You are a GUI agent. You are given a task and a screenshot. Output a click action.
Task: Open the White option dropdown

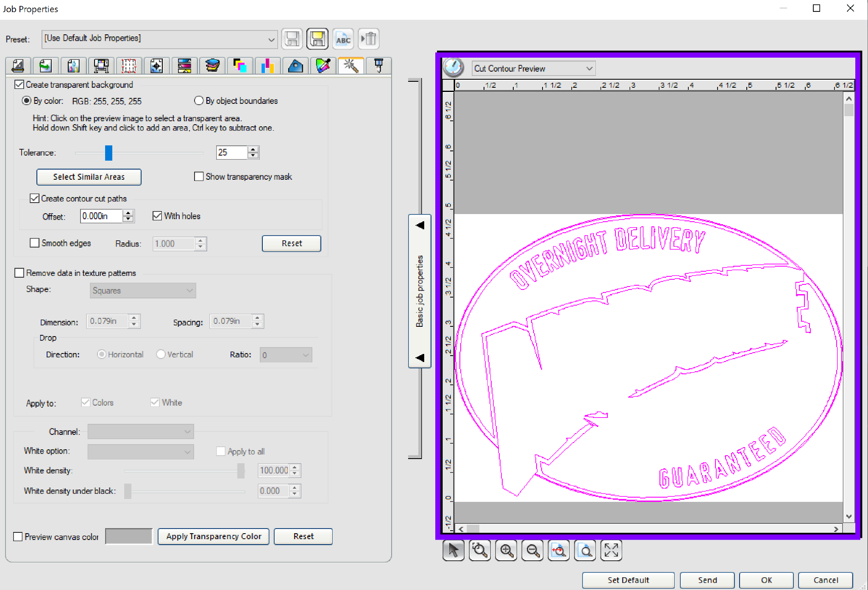(x=188, y=451)
